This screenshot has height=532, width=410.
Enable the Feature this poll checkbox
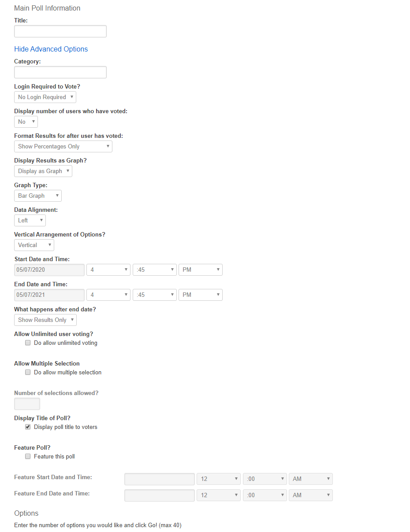click(x=28, y=456)
